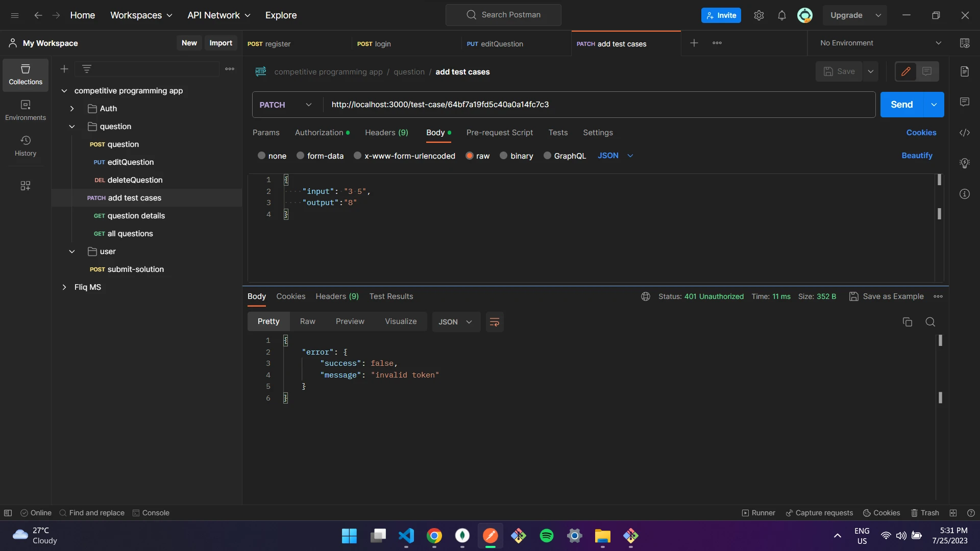Expand the Auth folder
Image resolution: width=980 pixels, height=551 pixels.
pos(72,109)
